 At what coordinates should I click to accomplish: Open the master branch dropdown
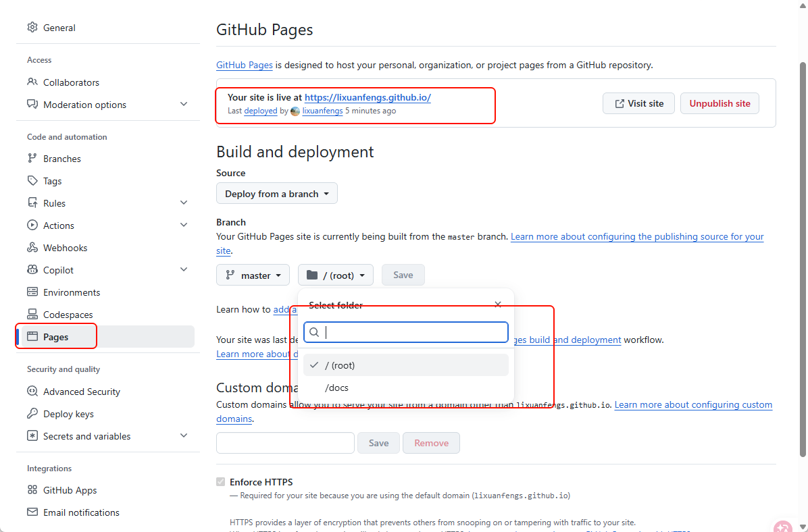pyautogui.click(x=253, y=275)
